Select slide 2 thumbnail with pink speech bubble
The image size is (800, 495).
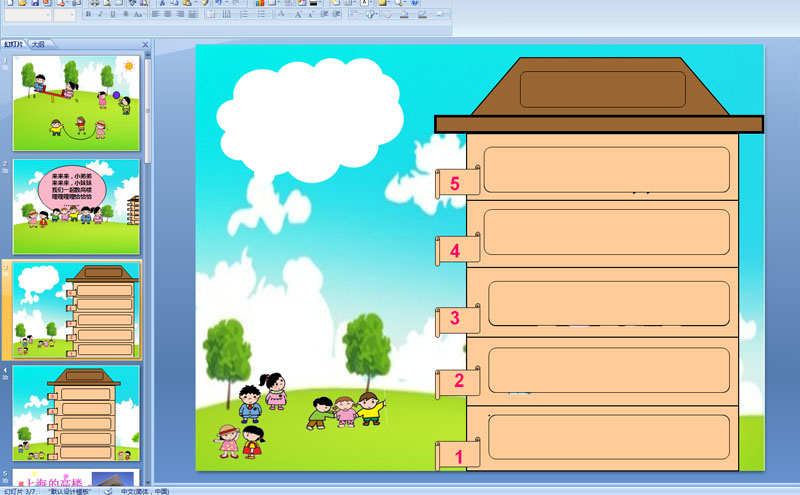[x=76, y=207]
